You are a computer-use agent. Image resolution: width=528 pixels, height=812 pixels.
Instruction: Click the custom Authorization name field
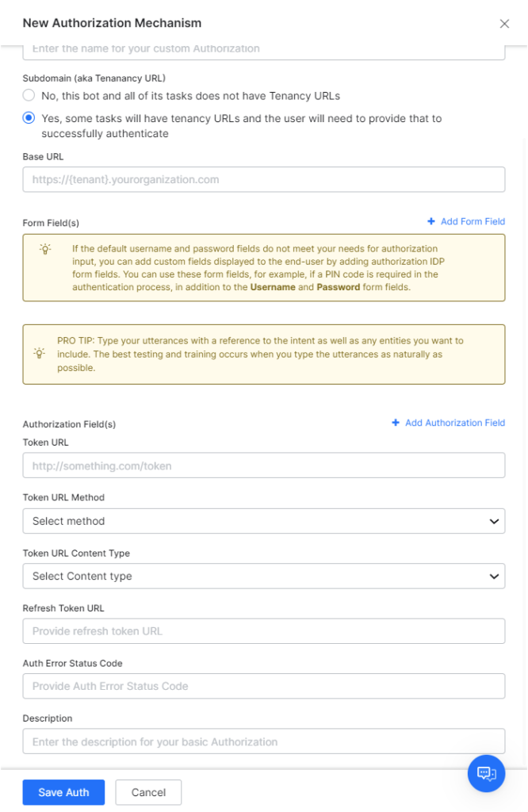(x=263, y=50)
